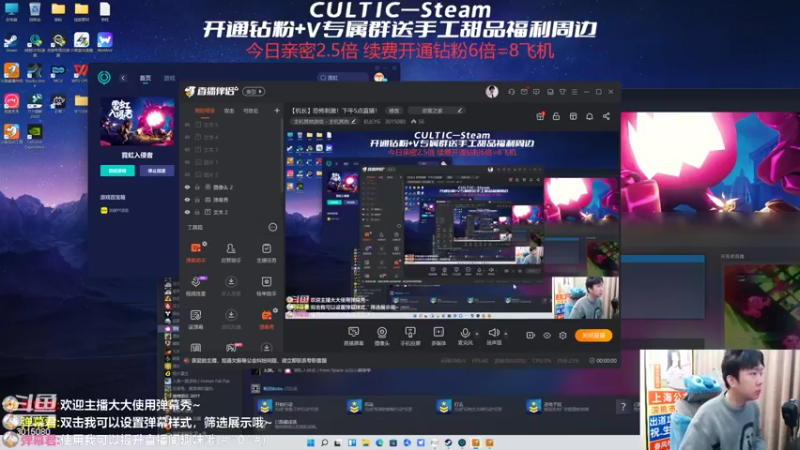Screen dimensions: 800x450
Task: Show the hidden 文本4 layer
Action: (187, 137)
